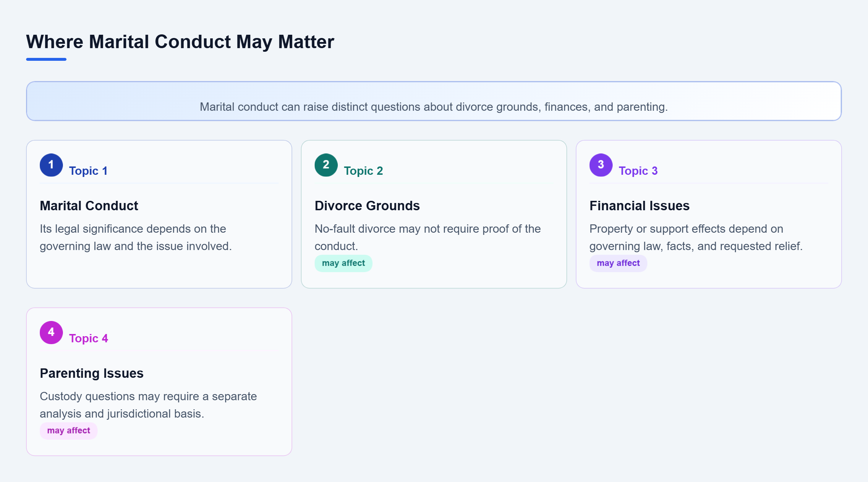This screenshot has height=482, width=868.
Task: Click the 'may affect' tag under Divorce Grounds
Action: point(344,263)
